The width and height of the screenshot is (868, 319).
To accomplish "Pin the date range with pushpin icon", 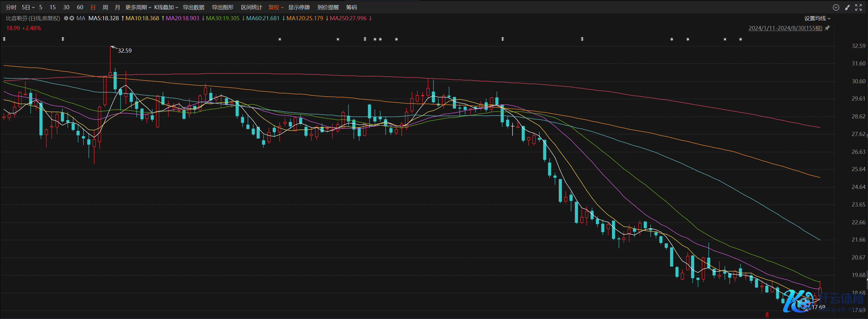I will pyautogui.click(x=827, y=28).
